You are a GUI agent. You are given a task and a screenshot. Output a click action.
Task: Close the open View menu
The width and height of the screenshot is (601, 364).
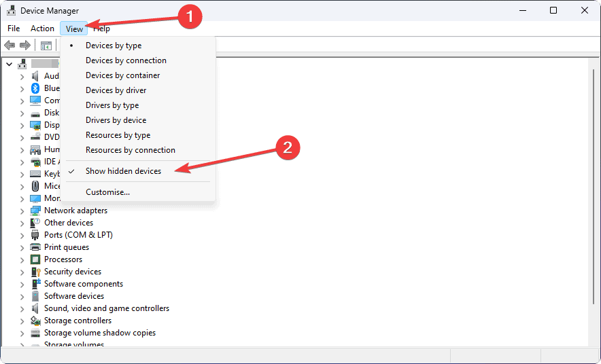click(x=74, y=29)
